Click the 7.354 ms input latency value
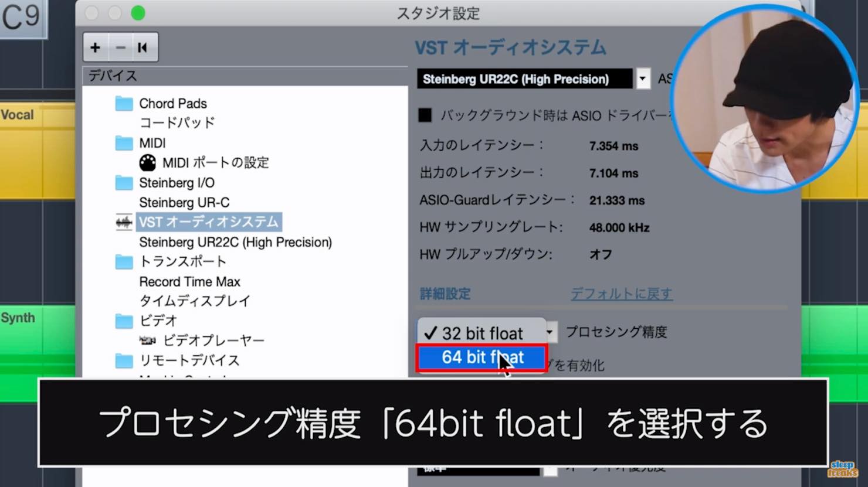This screenshot has height=487, width=868. 613,146
